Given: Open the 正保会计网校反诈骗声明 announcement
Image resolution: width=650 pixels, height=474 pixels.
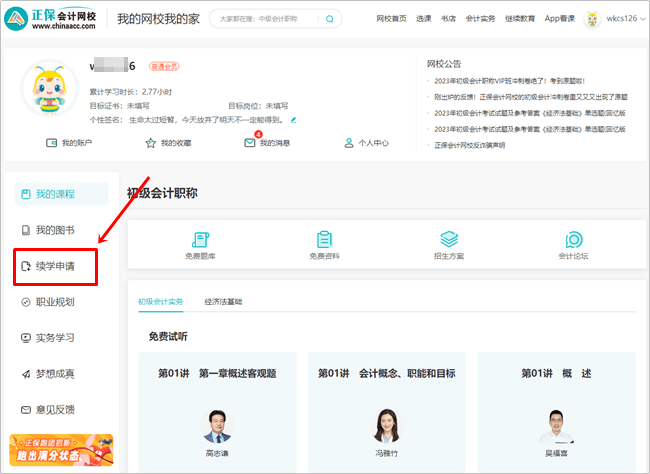Looking at the screenshot, I should click(x=469, y=146).
